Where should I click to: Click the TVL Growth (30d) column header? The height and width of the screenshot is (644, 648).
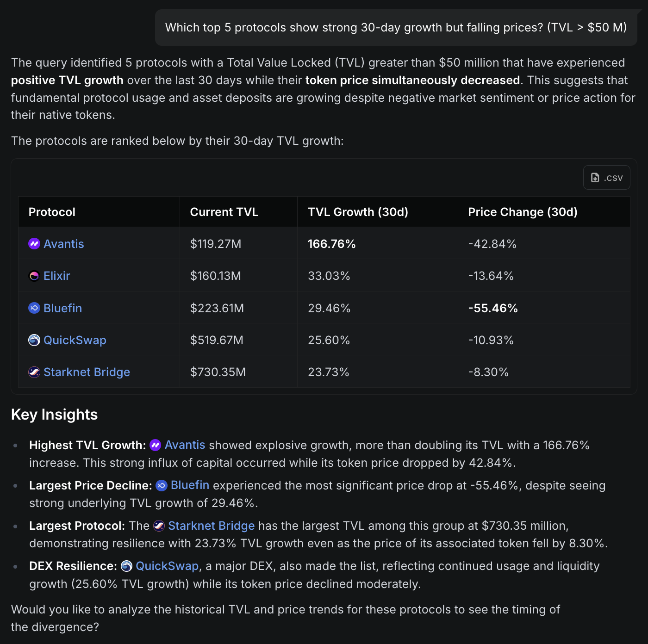[x=358, y=212]
